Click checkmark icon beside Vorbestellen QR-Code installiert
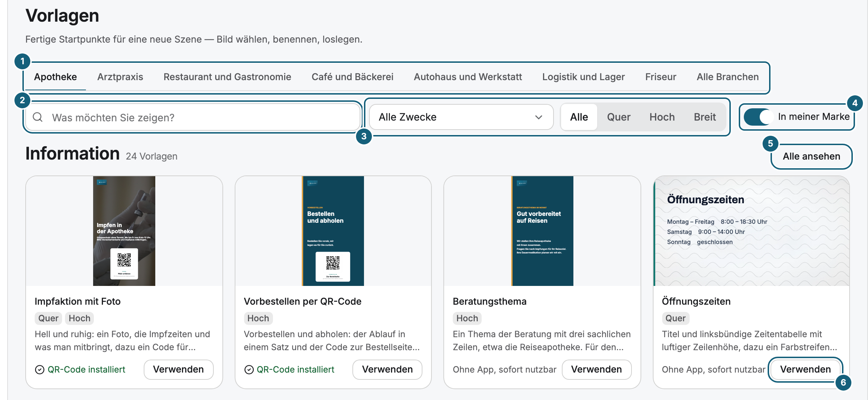This screenshot has width=868, height=400. click(x=249, y=370)
